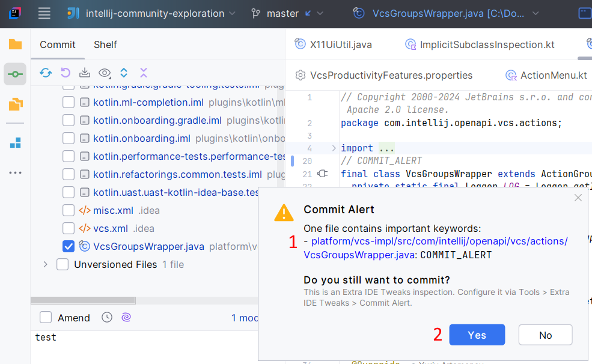
Task: Switch to the Shelf tab
Action: point(105,44)
